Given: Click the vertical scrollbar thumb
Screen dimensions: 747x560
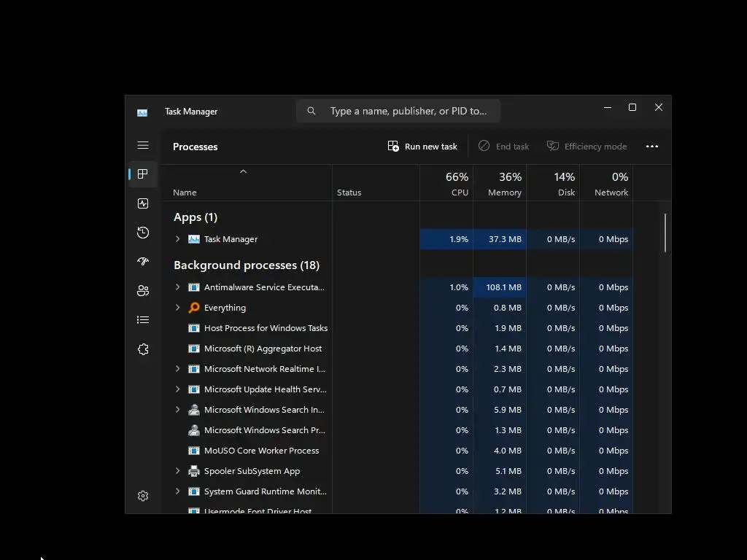Looking at the screenshot, I should coord(665,233).
